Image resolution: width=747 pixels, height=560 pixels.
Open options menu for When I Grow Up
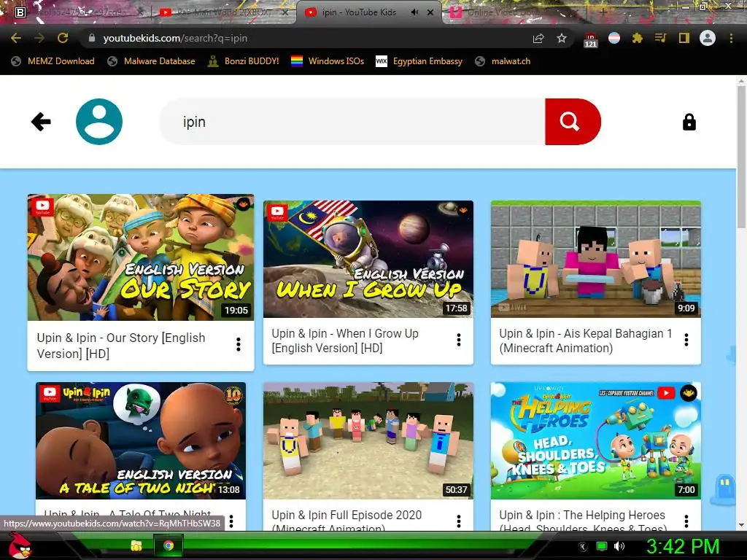pyautogui.click(x=459, y=340)
